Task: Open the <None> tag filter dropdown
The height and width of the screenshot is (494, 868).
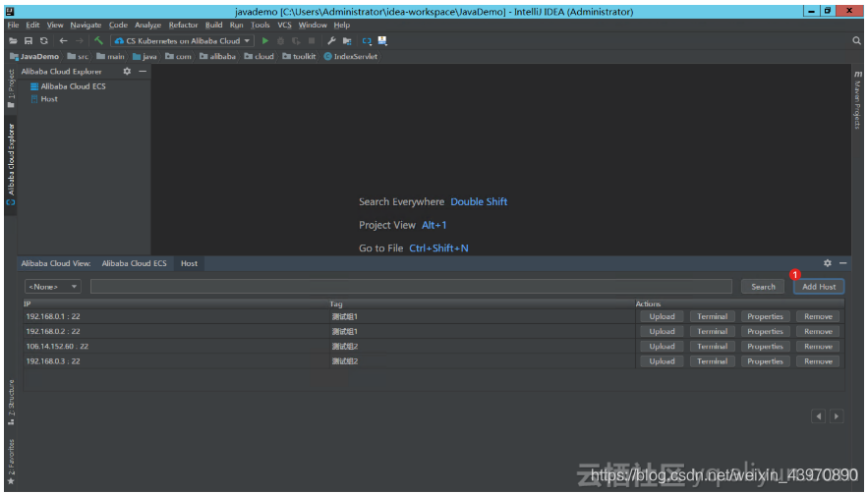Action: (x=52, y=287)
